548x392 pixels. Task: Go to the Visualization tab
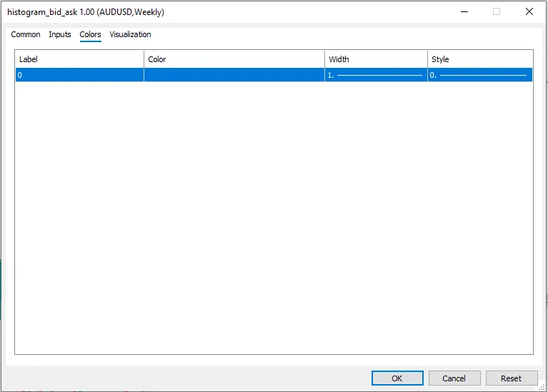tap(130, 34)
